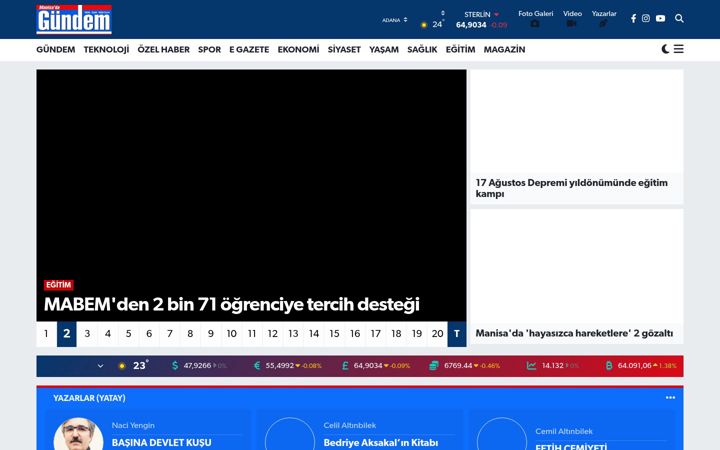Select slider page 20

pyautogui.click(x=437, y=334)
